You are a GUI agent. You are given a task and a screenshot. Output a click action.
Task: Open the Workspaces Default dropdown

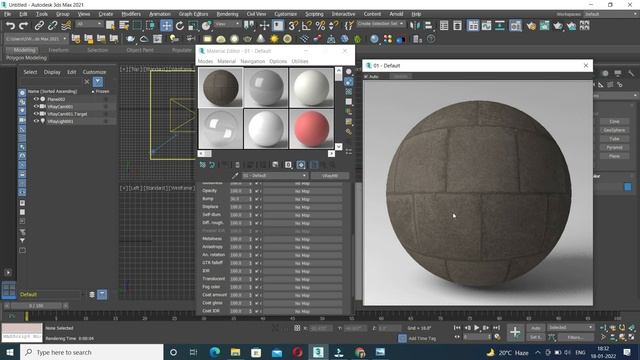coord(610,14)
